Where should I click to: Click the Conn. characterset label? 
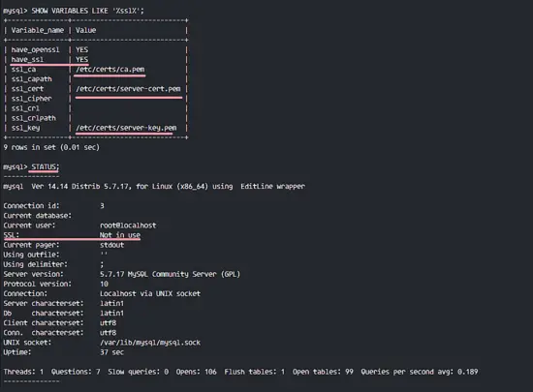tap(44, 333)
